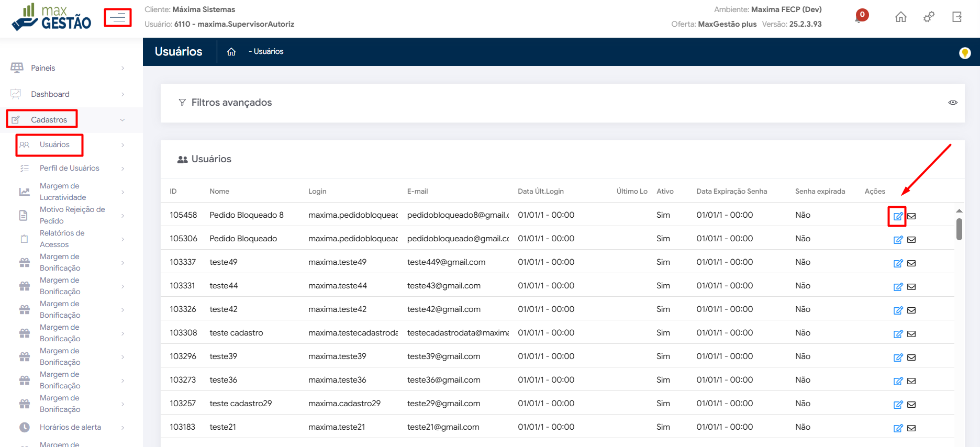
Task: Open Horários de alerta menu item
Action: 70,427
